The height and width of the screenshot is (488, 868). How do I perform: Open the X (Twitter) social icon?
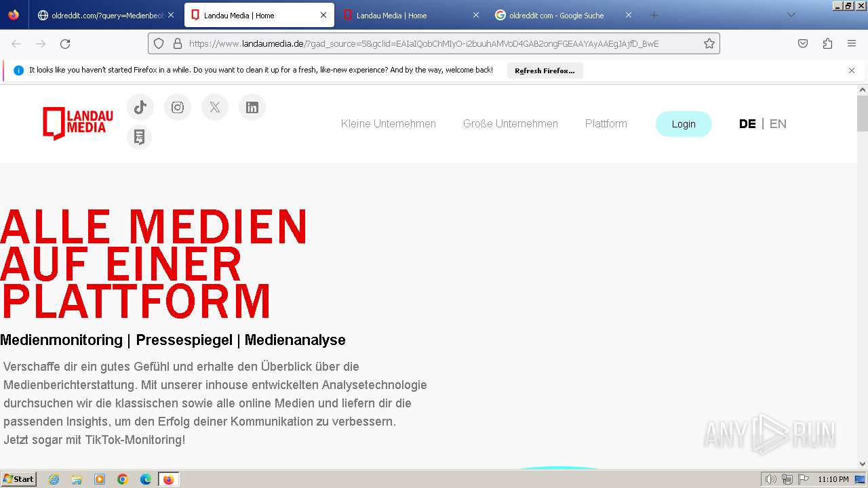click(x=215, y=107)
